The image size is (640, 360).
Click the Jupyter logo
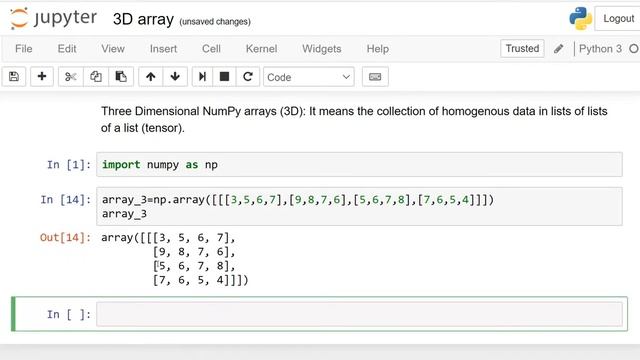coord(53,18)
